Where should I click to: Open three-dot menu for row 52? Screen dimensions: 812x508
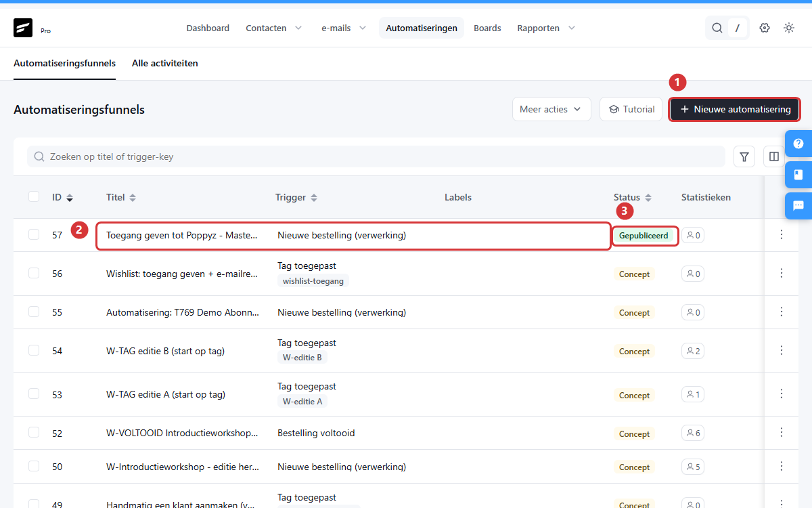[x=782, y=432]
